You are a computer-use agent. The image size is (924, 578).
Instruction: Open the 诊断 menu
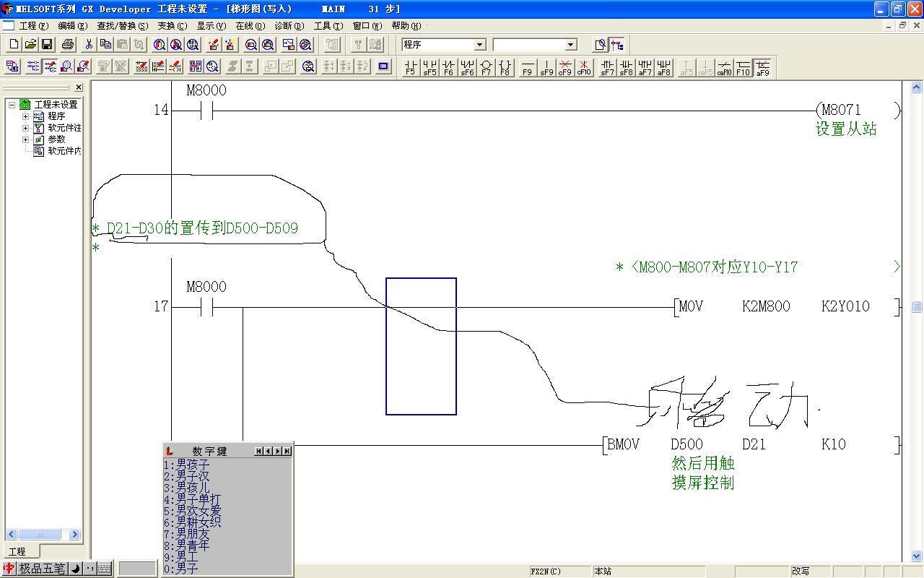click(x=289, y=26)
